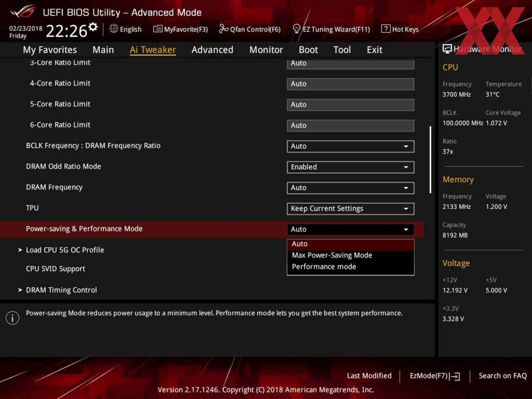Go to the Boot tab
The image size is (532, 399).
tap(308, 50)
